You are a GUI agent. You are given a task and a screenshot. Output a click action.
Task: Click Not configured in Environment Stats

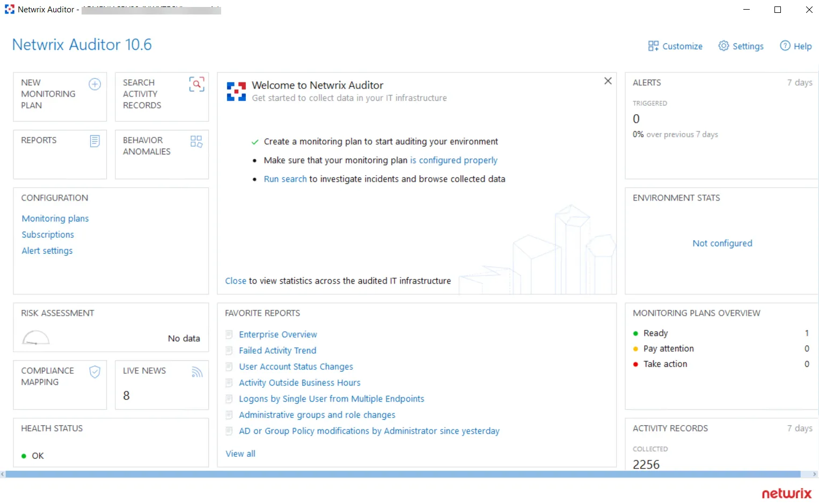pos(722,243)
